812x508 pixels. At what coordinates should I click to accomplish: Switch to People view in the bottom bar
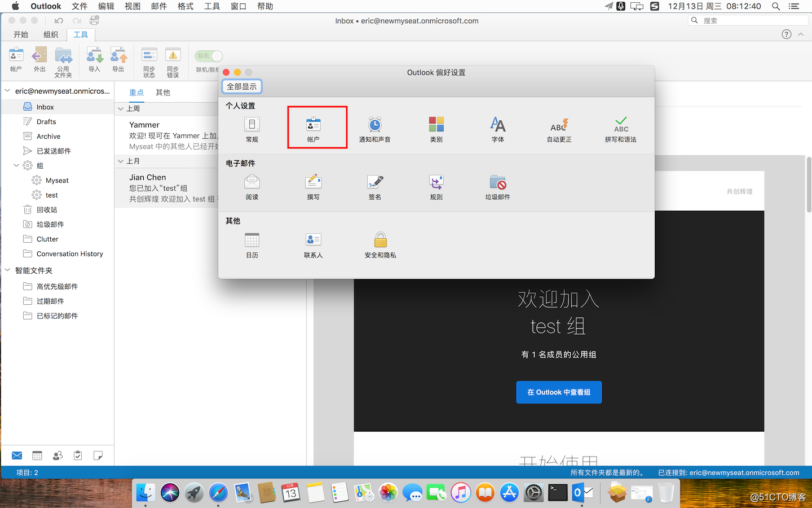(x=58, y=456)
